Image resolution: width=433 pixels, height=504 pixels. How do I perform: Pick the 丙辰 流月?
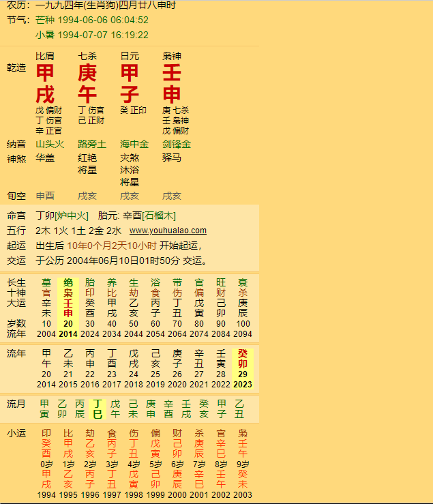point(80,409)
